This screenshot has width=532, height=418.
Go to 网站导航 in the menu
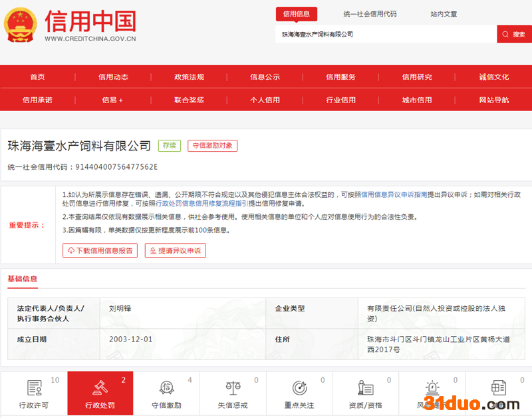click(x=493, y=100)
